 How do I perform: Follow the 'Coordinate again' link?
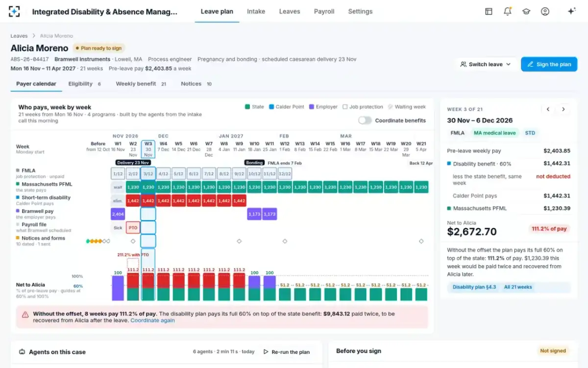tap(152, 320)
